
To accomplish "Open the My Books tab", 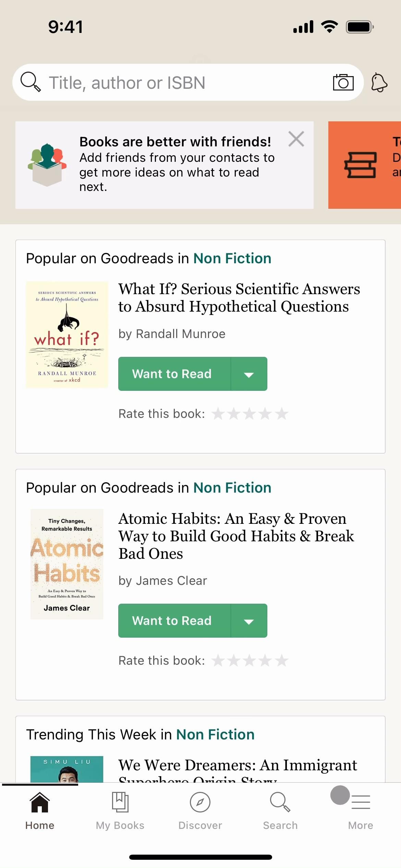I will pyautogui.click(x=120, y=810).
